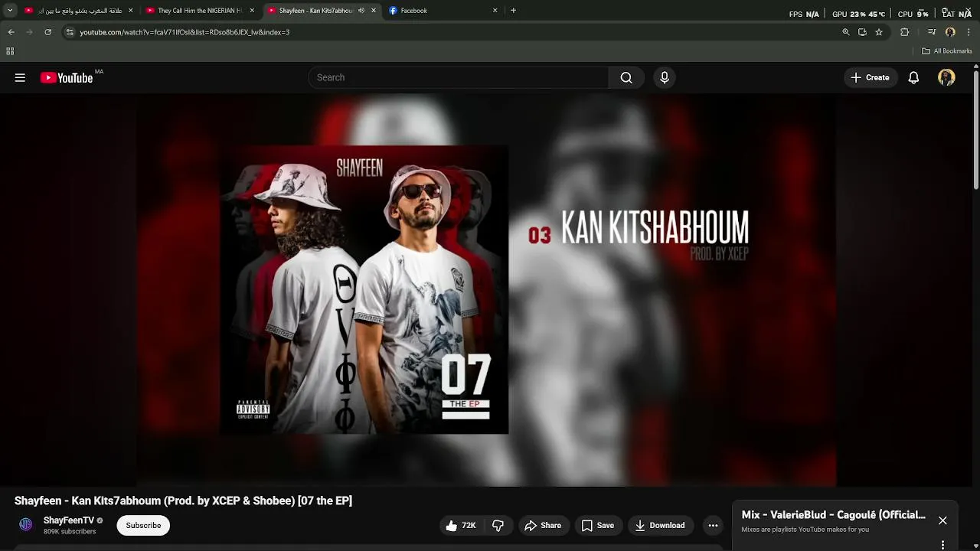This screenshot has width=980, height=551.
Task: Open Chrome profile avatar
Action: [x=950, y=32]
